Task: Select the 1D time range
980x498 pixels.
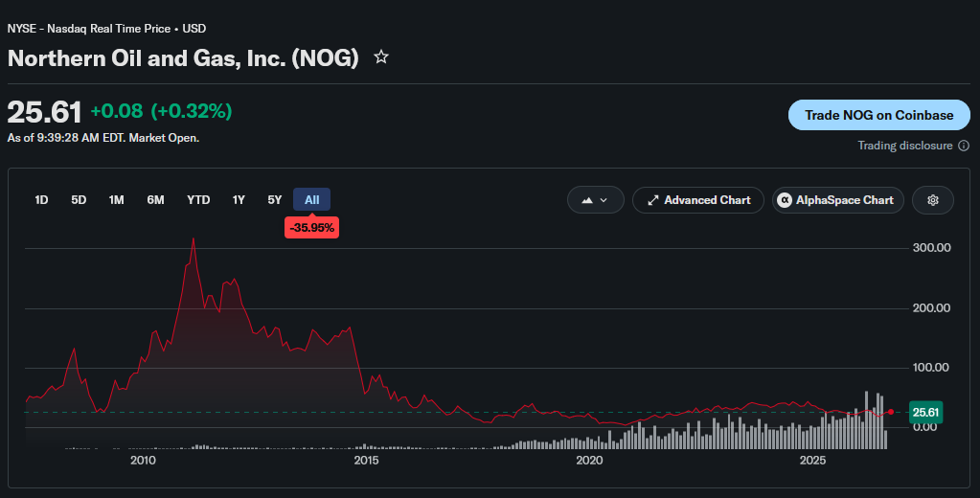Action: point(41,200)
